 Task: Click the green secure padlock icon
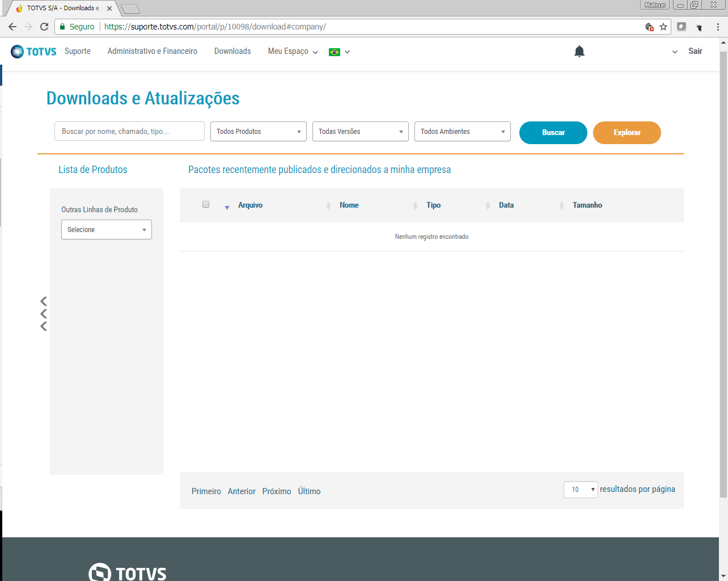pos(62,27)
